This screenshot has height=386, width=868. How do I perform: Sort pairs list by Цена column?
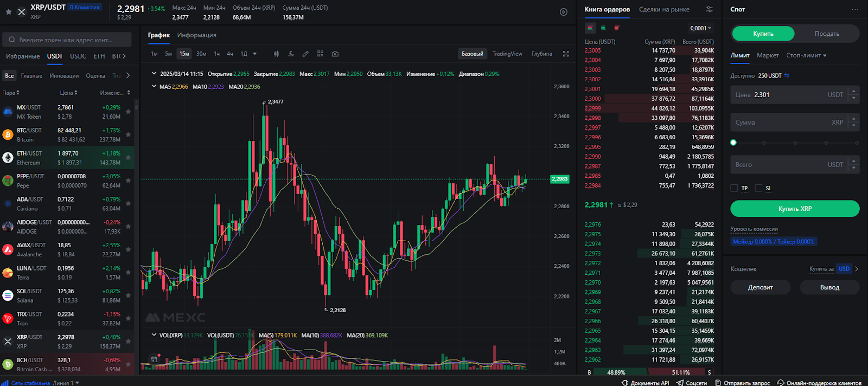coord(68,93)
